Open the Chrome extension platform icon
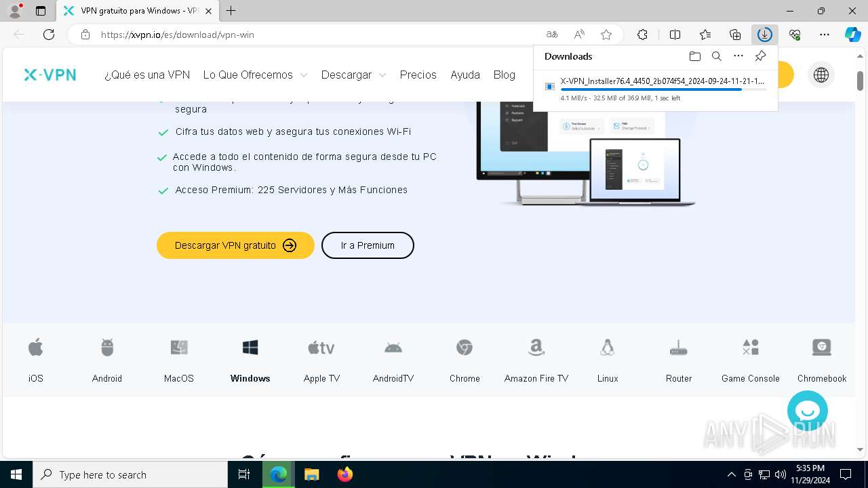This screenshot has width=868, height=488. 465,348
